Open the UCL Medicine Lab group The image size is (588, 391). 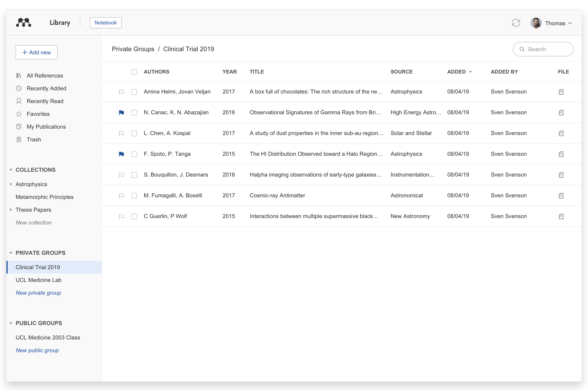click(39, 280)
